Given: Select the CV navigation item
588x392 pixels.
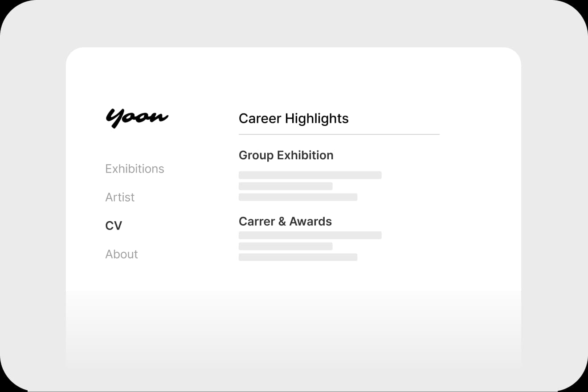Looking at the screenshot, I should click(x=114, y=226).
